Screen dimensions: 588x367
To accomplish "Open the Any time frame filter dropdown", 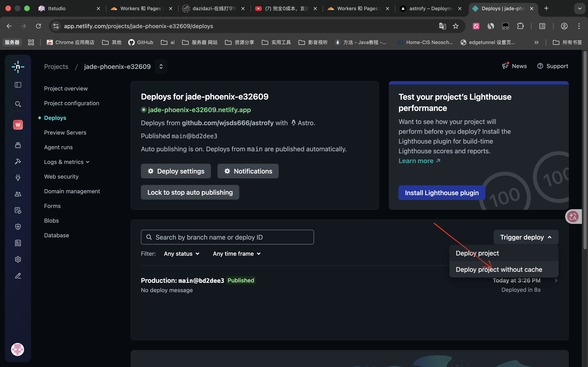I will (237, 254).
